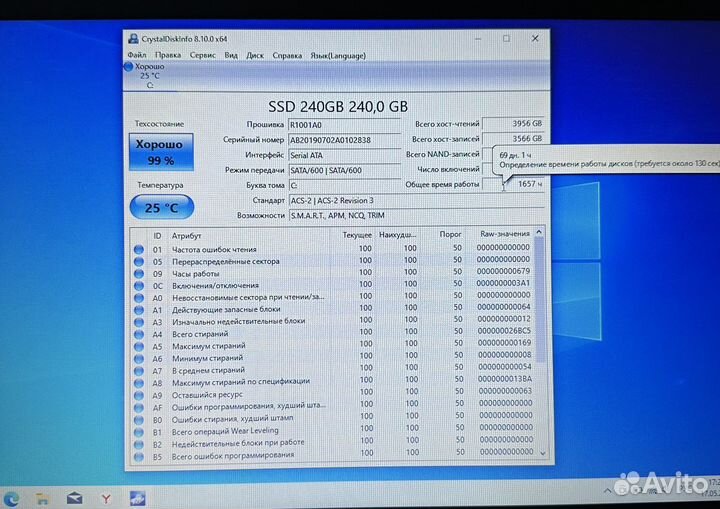This screenshot has width=720, height=509.
Task: Click the ID column header
Action: coord(157,236)
